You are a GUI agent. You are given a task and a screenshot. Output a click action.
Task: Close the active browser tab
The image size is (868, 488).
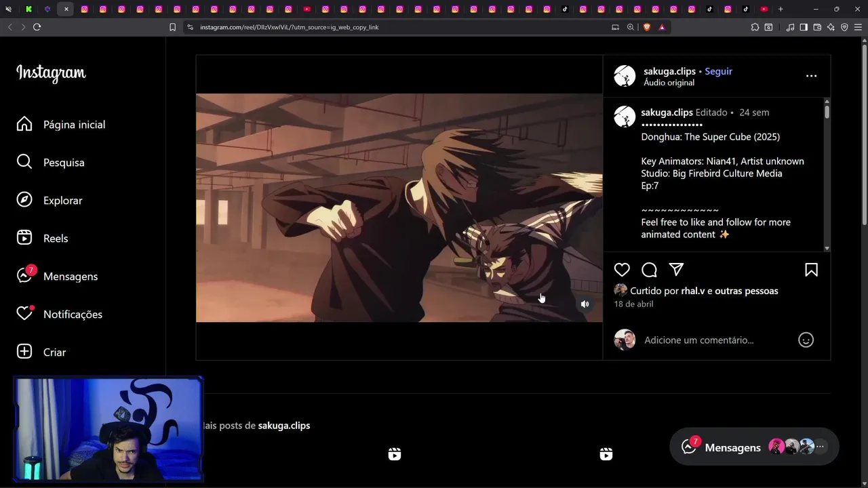(x=66, y=9)
